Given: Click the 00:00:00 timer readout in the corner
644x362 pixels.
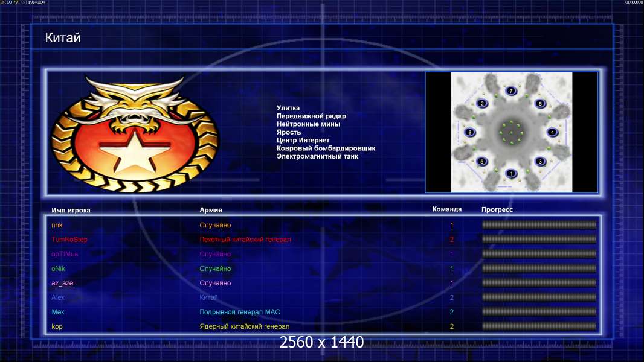Looking at the screenshot, I should [x=634, y=2].
